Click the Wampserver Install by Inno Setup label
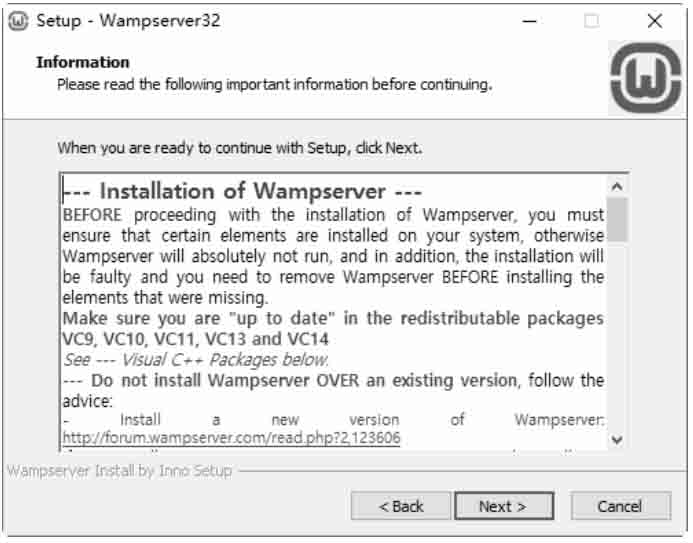 click(119, 471)
